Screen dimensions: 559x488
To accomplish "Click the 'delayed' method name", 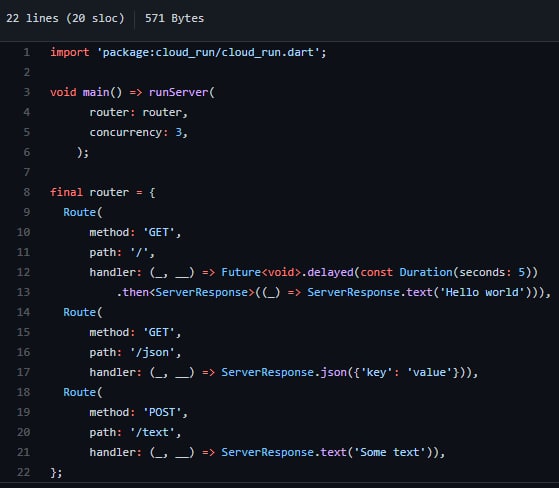I will [330, 272].
